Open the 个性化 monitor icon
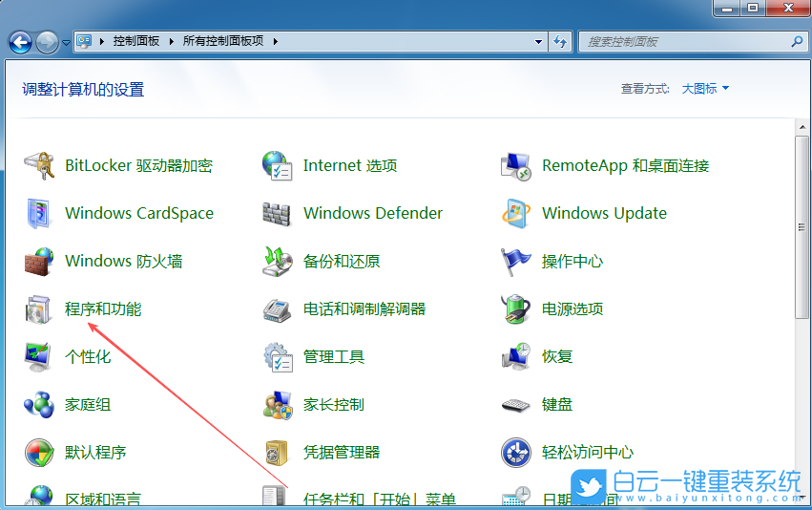The width and height of the screenshot is (812, 510). click(x=39, y=356)
